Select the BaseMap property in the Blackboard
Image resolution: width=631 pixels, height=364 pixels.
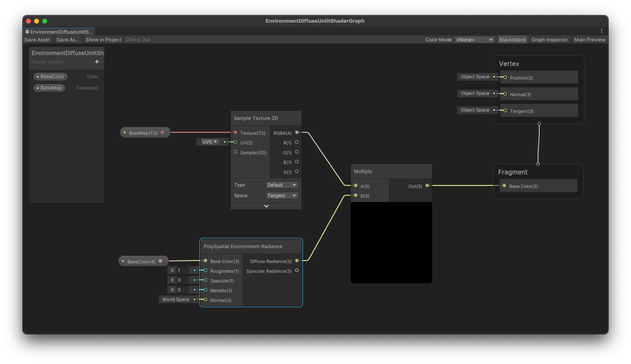pos(50,88)
